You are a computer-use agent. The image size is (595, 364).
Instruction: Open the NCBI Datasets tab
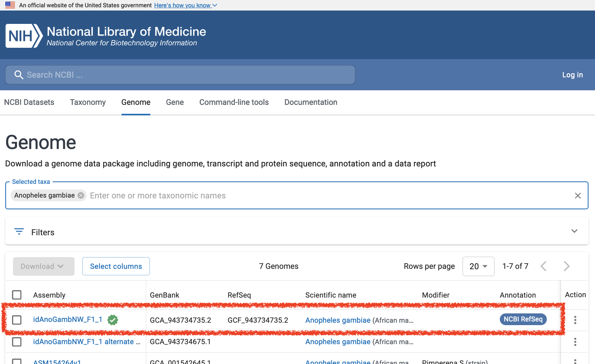point(29,102)
